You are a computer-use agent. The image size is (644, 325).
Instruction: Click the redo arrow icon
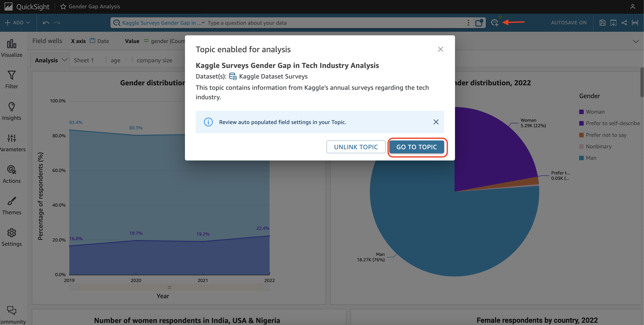[57, 23]
